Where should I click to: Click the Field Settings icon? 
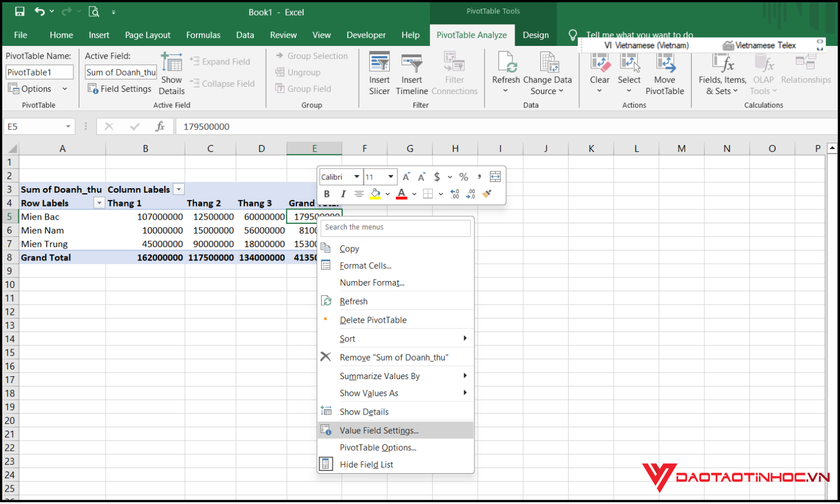click(x=119, y=88)
